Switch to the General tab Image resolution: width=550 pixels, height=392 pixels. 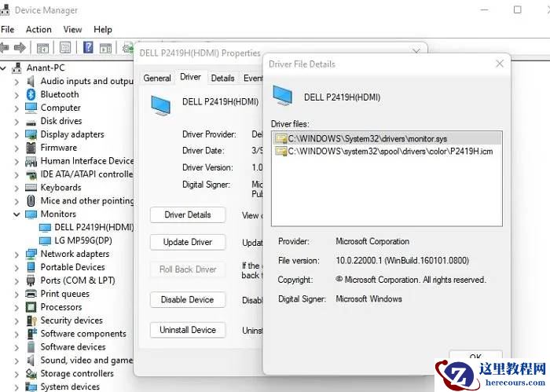[157, 78]
